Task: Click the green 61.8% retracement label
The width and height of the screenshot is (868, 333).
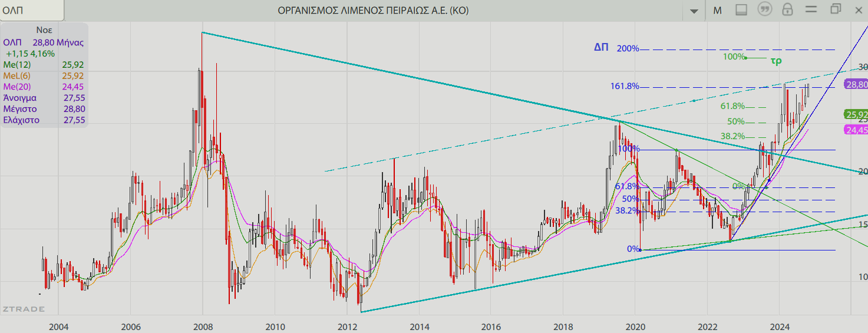Action: point(733,106)
